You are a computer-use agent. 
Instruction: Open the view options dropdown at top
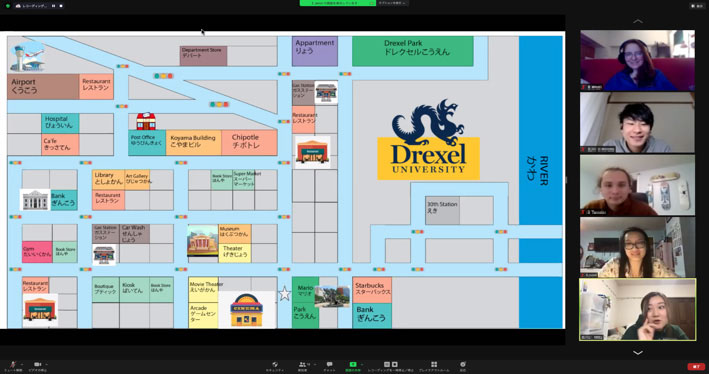(x=392, y=3)
